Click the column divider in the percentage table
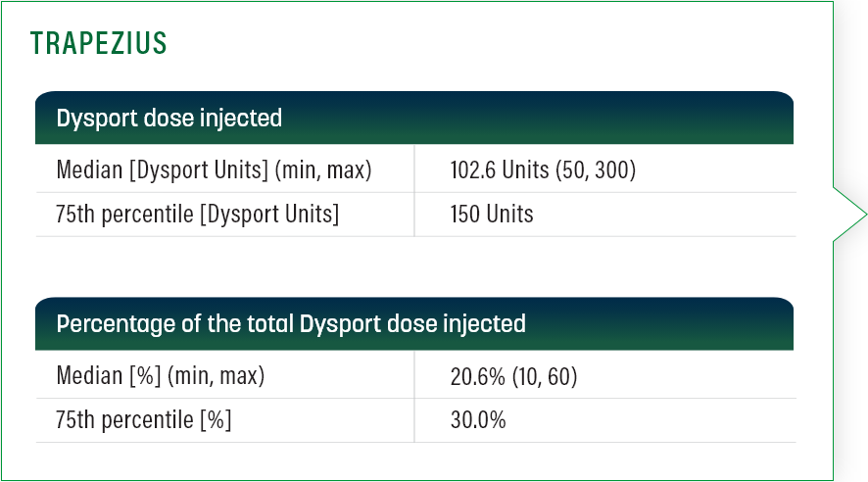The image size is (868, 482). [x=414, y=398]
